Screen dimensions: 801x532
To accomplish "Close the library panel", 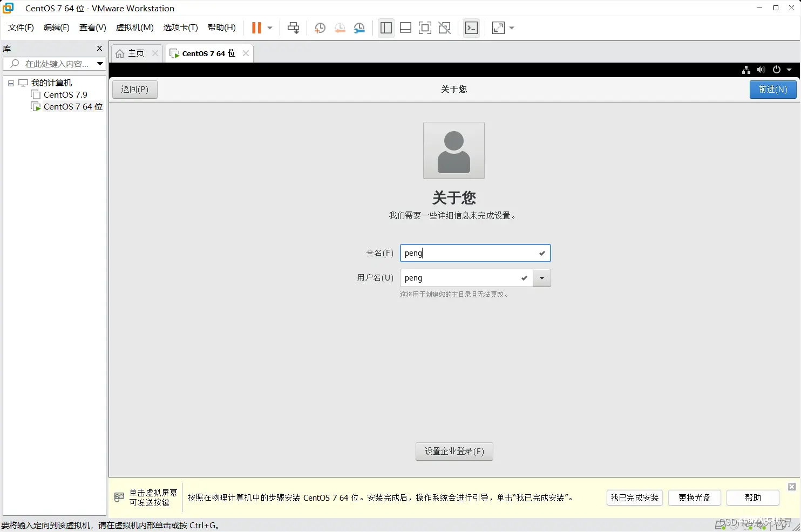I will 99,49.
